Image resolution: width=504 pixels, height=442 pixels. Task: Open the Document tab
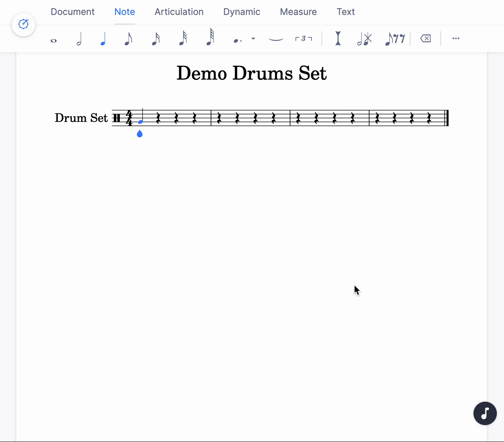(x=72, y=12)
